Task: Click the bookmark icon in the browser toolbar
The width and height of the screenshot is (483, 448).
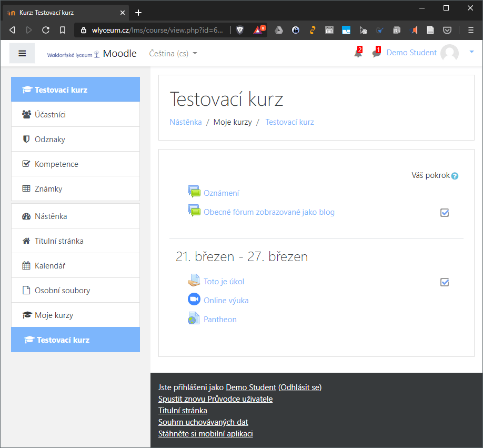Action: (63, 31)
